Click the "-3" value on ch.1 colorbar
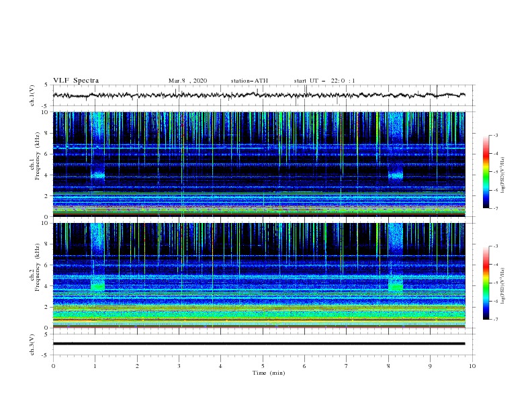The height and width of the screenshot is (411, 532). click(x=496, y=135)
